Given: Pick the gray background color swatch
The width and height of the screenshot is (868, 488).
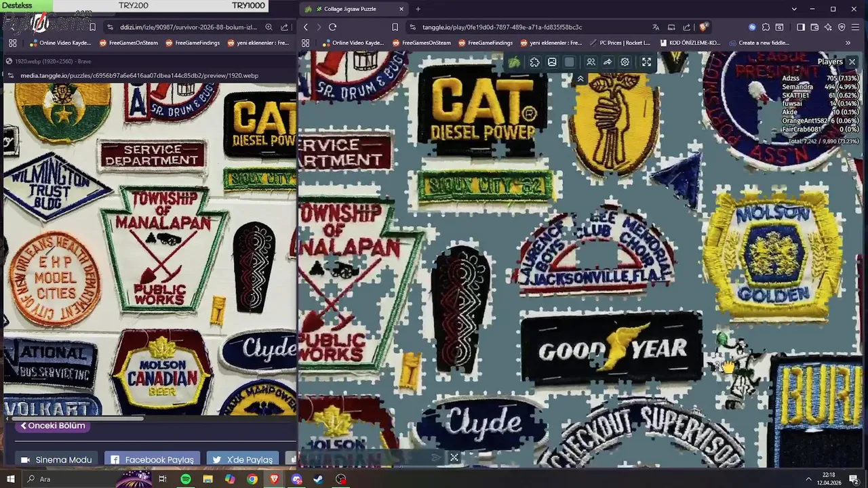Looking at the screenshot, I should coord(569,62).
